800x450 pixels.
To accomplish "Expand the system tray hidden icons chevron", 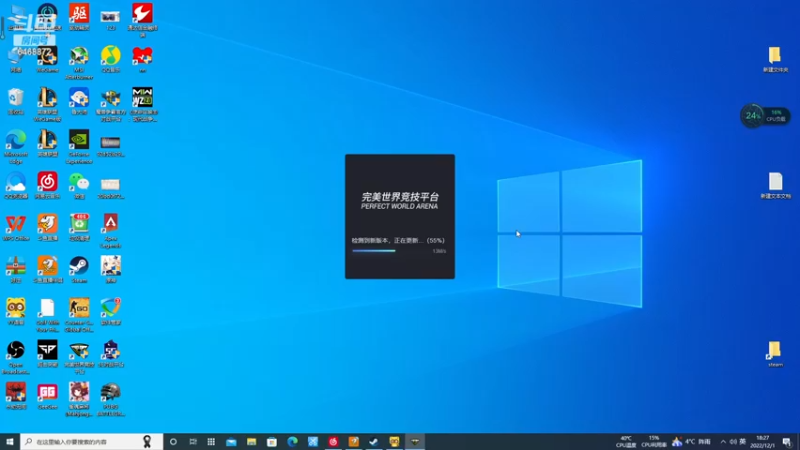I will coord(723,442).
